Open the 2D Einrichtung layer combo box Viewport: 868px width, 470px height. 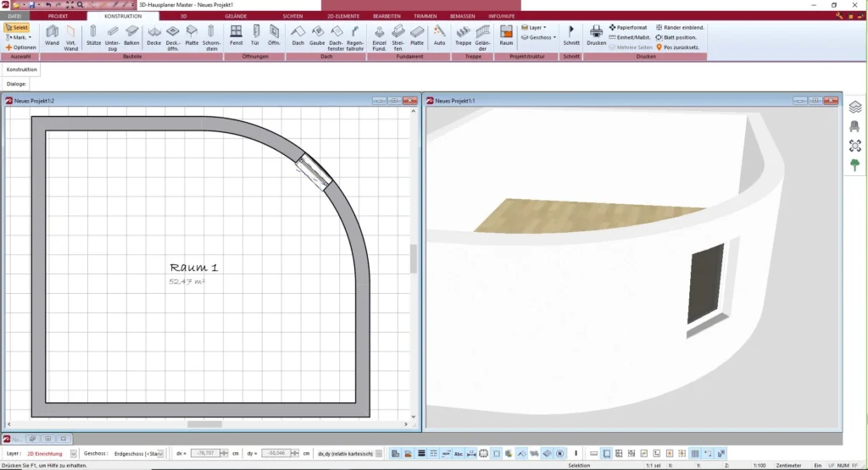coord(51,454)
